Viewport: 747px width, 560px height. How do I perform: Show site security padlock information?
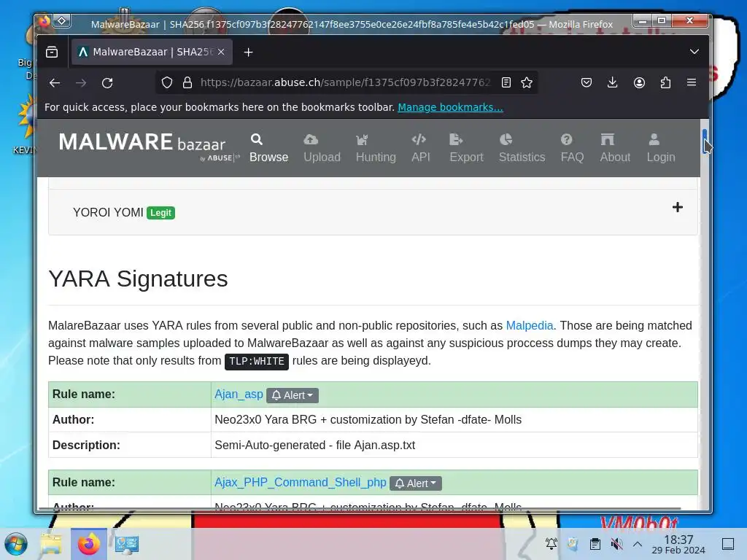point(187,83)
